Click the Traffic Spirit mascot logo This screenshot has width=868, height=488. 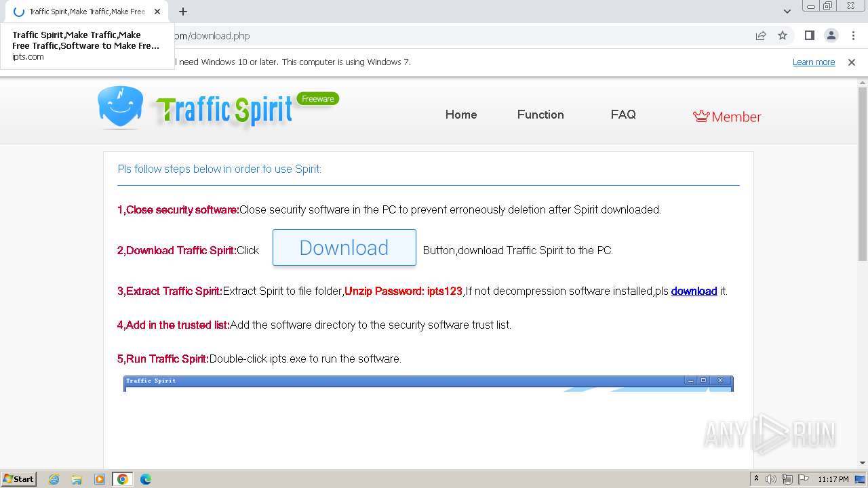click(x=120, y=108)
